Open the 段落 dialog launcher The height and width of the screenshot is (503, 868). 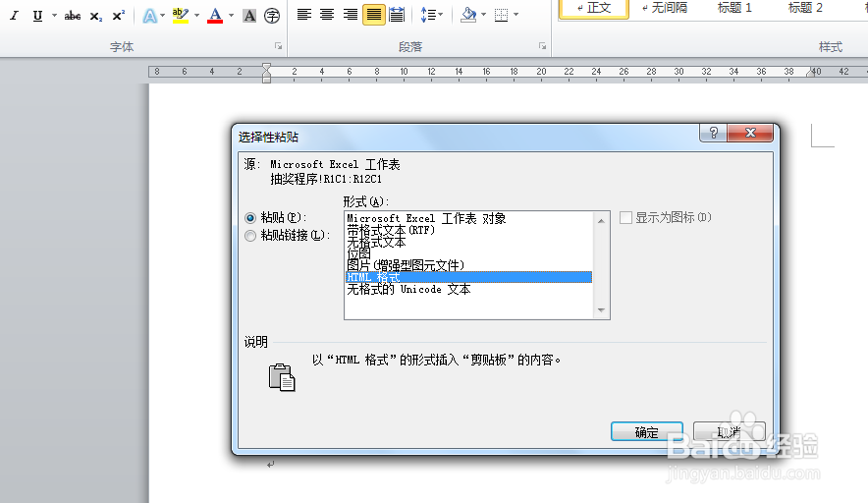tap(542, 46)
